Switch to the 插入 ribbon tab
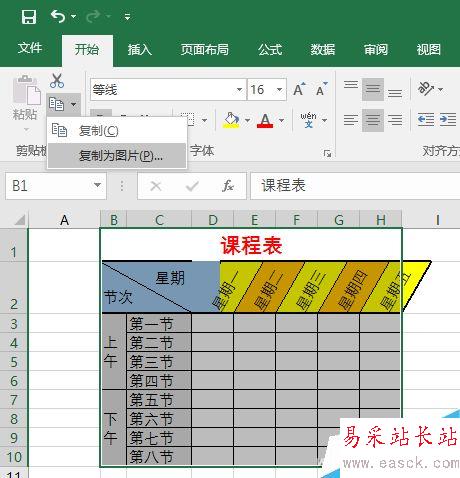The image size is (460, 478). (140, 50)
